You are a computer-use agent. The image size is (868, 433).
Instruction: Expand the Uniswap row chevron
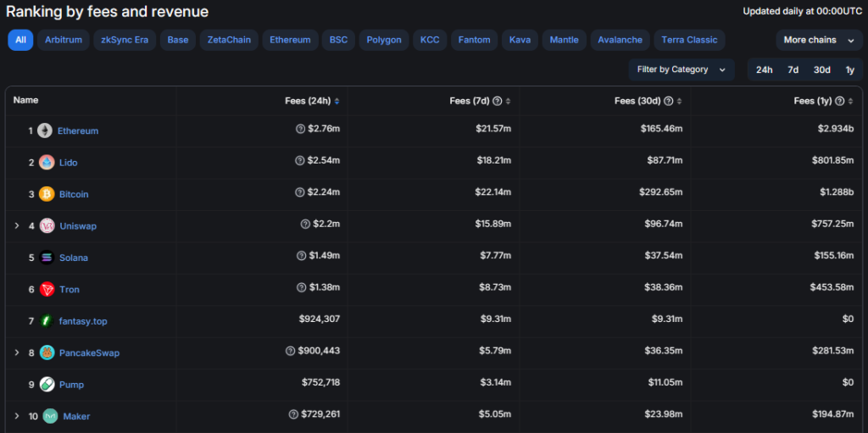coord(16,225)
